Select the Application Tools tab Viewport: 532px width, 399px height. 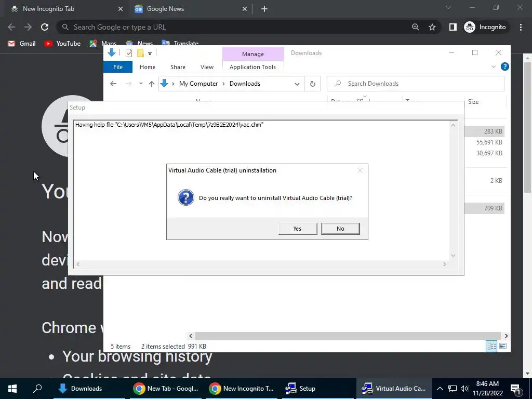coord(253,67)
